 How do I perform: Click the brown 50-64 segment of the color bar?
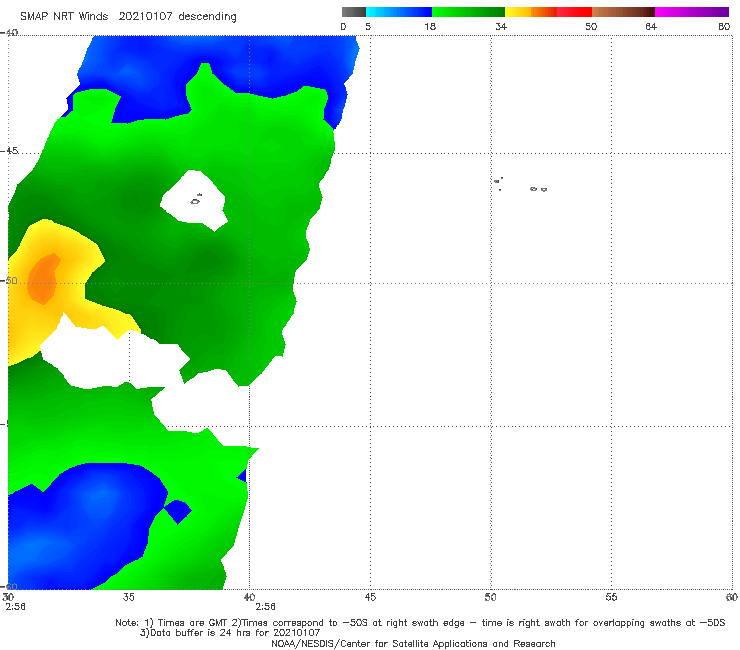(623, 12)
